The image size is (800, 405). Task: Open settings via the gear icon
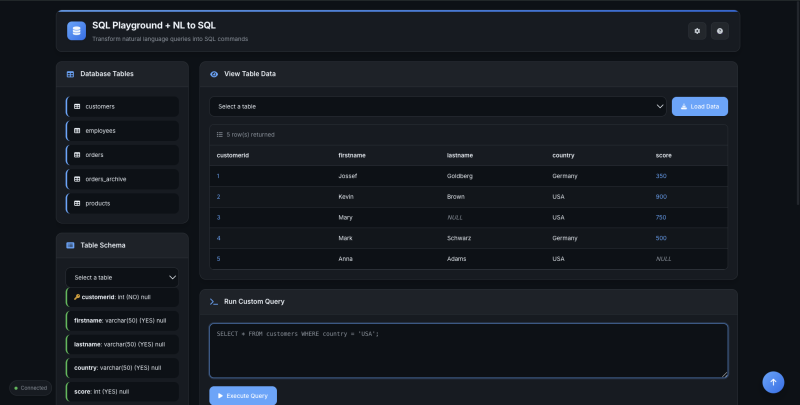697,31
